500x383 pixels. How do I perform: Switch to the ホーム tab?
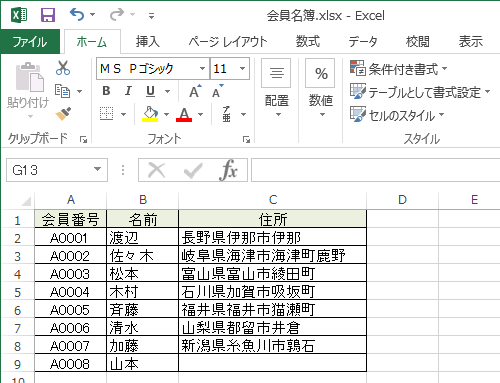point(92,42)
